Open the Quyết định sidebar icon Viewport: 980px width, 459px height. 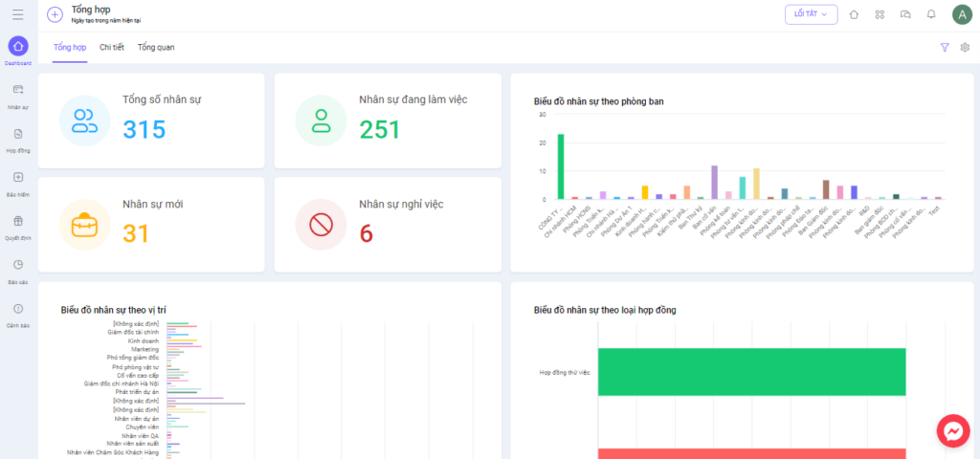click(x=18, y=221)
